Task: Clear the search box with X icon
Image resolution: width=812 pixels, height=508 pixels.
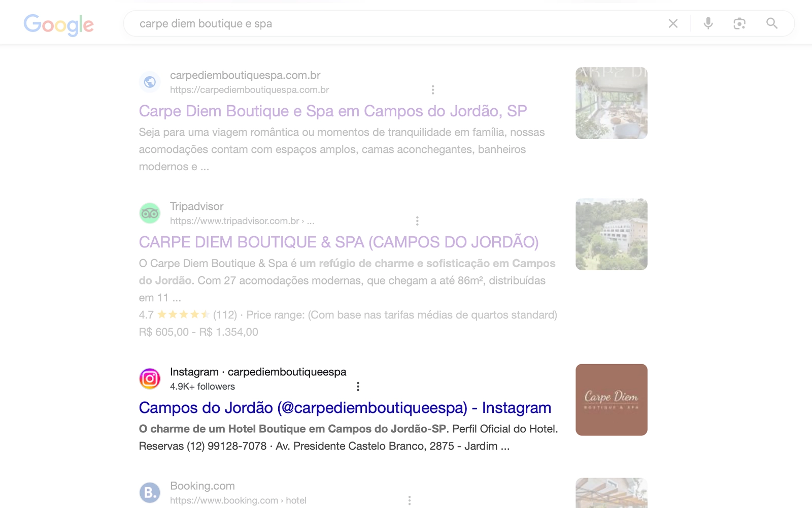Action: tap(673, 23)
